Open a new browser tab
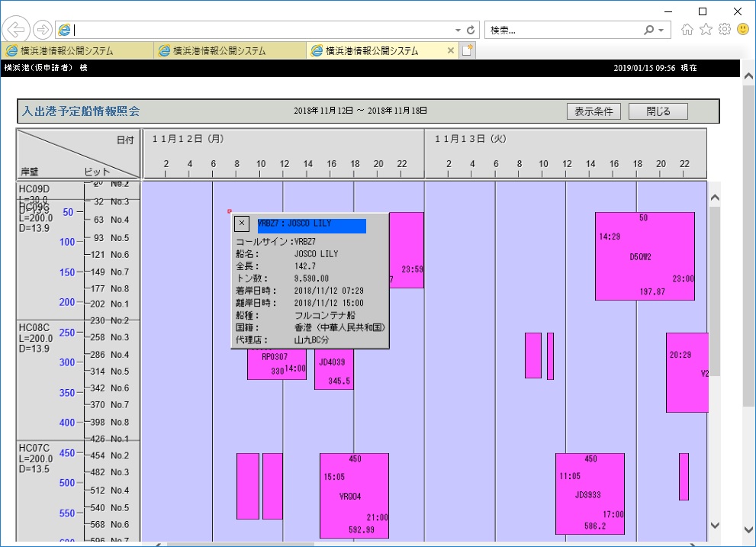756x547 pixels. click(467, 50)
